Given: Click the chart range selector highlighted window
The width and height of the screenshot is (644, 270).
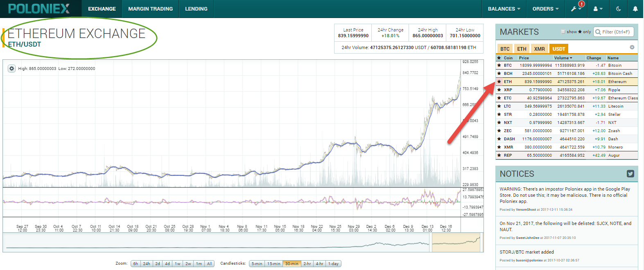Looking at the screenshot, I should pos(456,242).
